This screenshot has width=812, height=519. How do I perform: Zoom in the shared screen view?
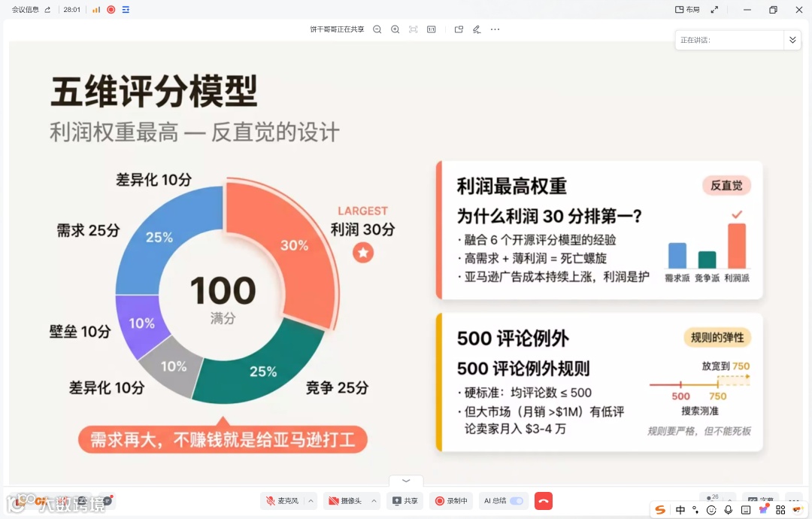coord(395,29)
